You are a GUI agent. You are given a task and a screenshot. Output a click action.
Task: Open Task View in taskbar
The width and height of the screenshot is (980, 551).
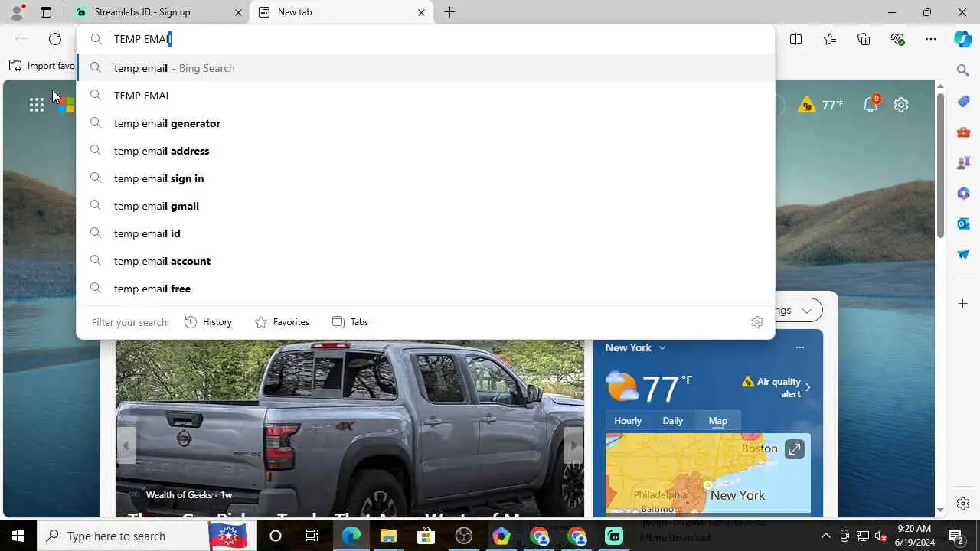click(312, 536)
